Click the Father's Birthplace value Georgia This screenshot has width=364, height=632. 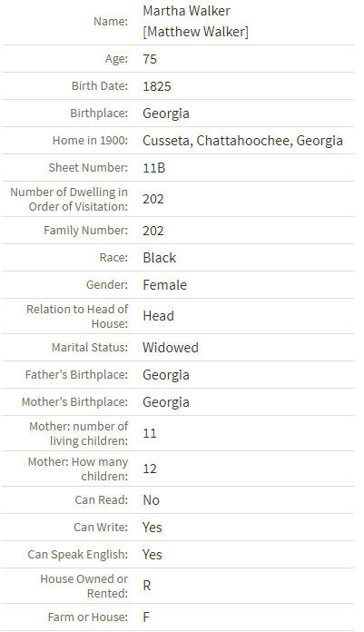[x=166, y=375]
